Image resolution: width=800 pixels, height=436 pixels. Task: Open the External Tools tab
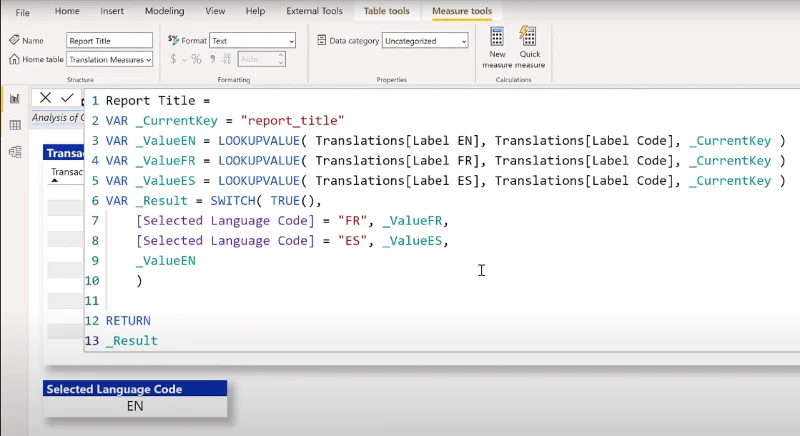click(314, 11)
